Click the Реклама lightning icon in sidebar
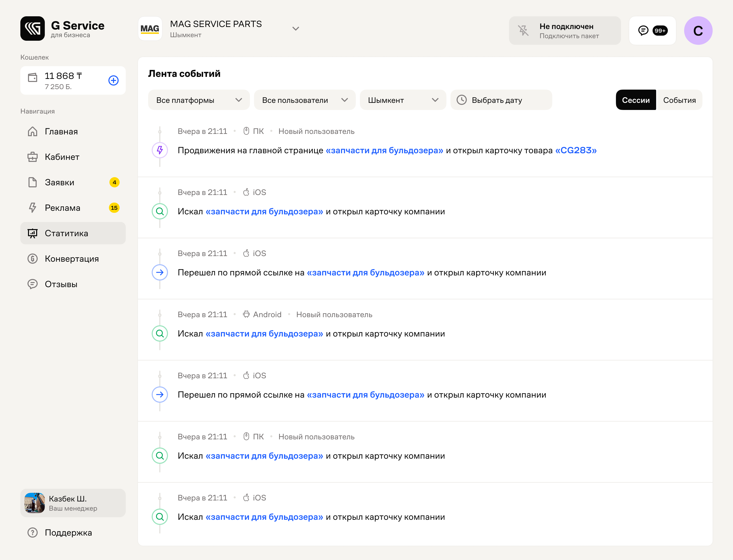 (32, 208)
